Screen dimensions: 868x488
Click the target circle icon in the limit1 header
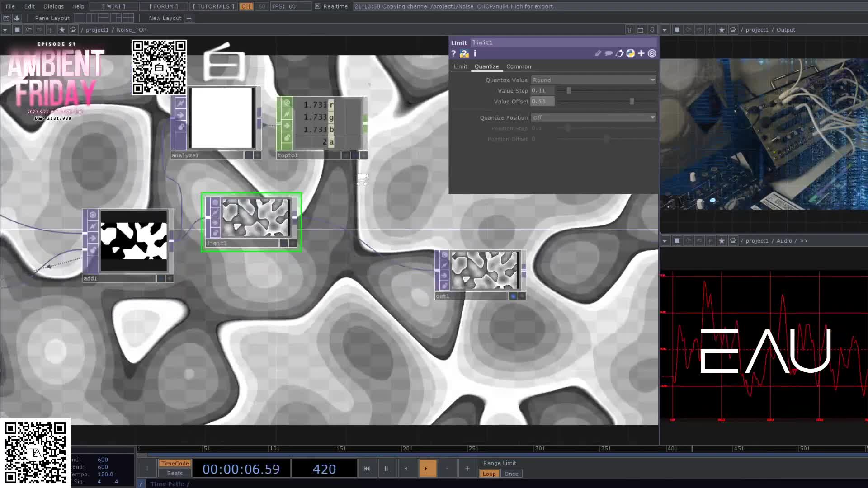point(652,53)
